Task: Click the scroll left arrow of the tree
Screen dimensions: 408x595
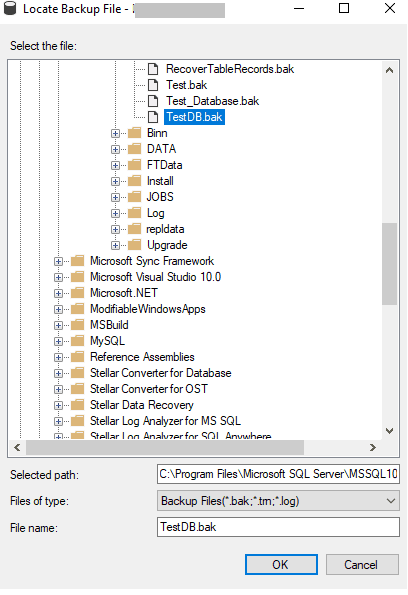Action: [17, 448]
